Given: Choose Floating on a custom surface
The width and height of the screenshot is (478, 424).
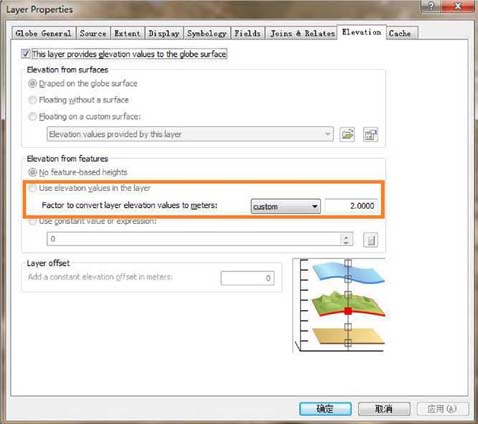Looking at the screenshot, I should [x=32, y=116].
